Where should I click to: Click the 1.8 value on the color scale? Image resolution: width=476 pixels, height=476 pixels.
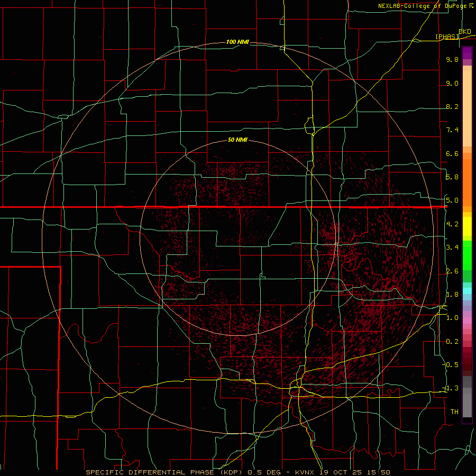pos(452,295)
